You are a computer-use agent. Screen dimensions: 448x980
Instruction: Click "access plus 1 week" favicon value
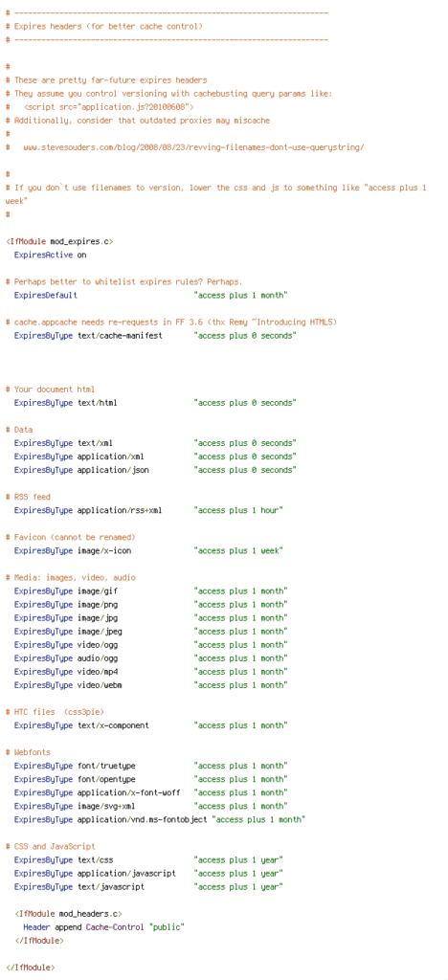click(x=238, y=550)
